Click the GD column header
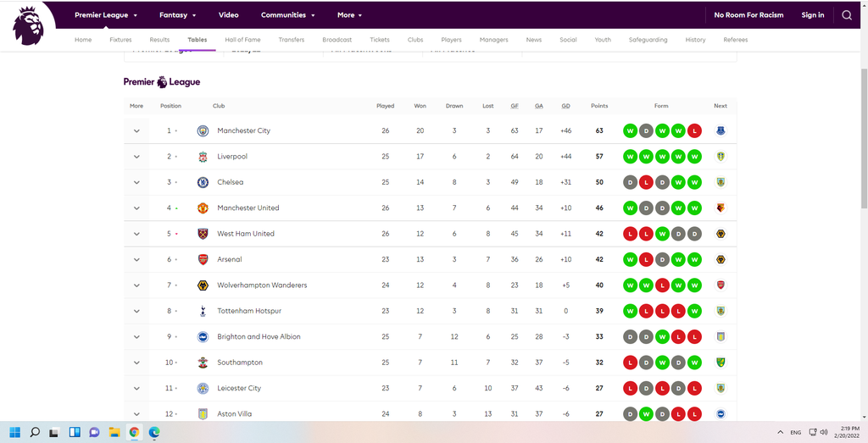 point(565,106)
